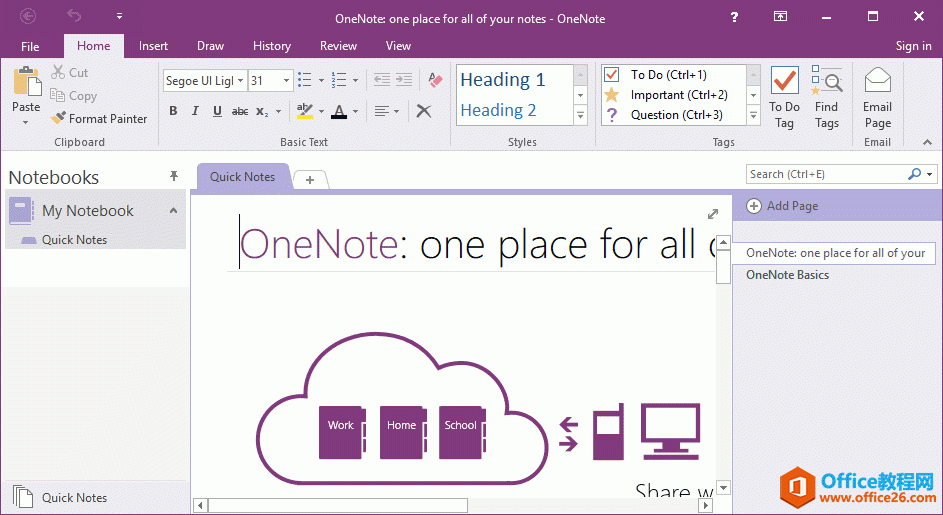Apply font color swatch

339,111
